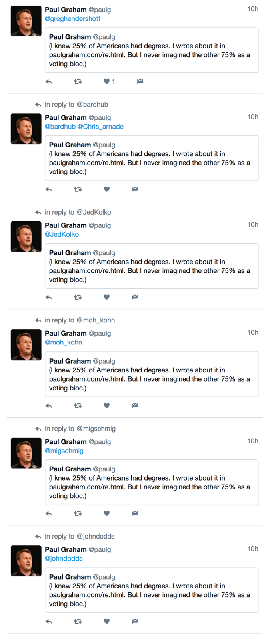Click the reply arrow under @moh_kohn tweet

[x=49, y=406]
